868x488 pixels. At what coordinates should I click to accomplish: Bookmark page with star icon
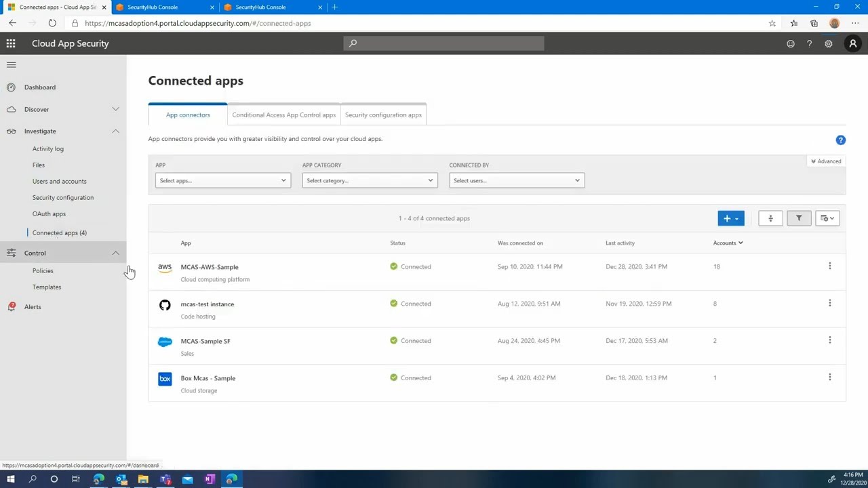click(x=772, y=23)
